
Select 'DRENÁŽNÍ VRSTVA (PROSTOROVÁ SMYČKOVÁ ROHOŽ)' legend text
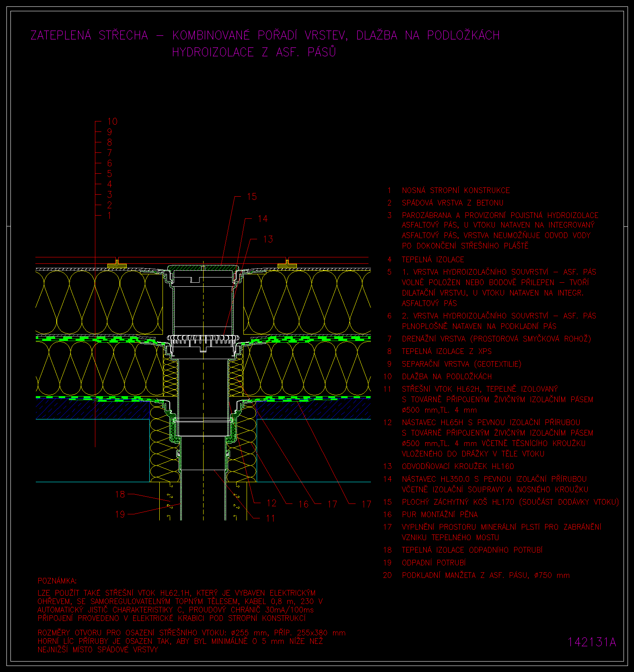click(x=496, y=339)
